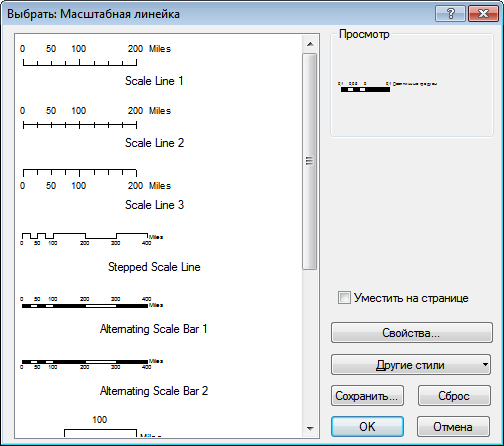Image resolution: width=504 pixels, height=446 pixels.
Task: Click the 'Сброс' reset button
Action: 454,396
